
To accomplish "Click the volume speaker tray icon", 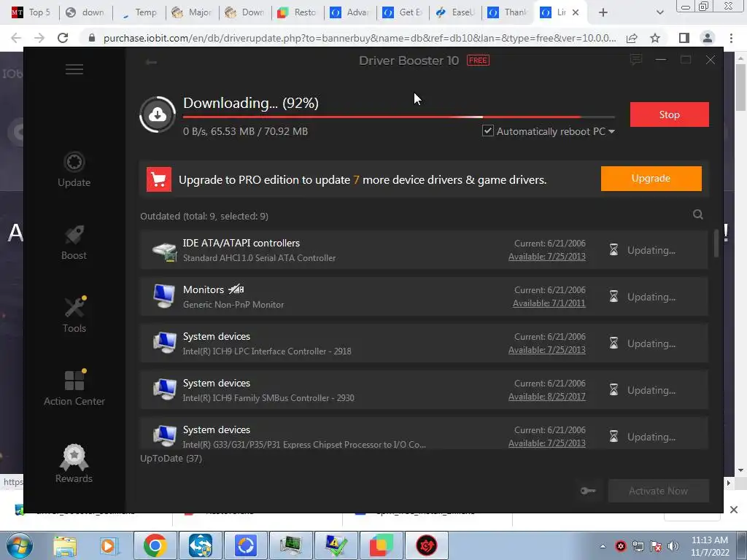I will (x=673, y=546).
